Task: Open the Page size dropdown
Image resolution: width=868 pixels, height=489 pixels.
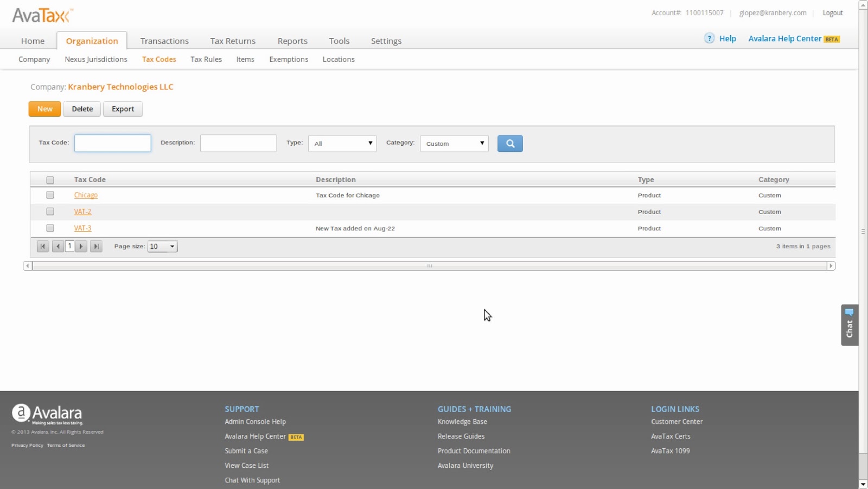Action: point(162,247)
